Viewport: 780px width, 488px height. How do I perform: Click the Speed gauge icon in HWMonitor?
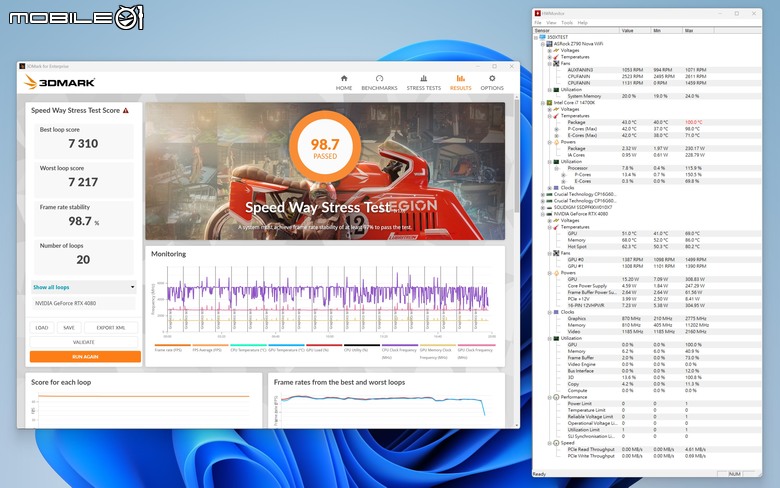[x=556, y=443]
